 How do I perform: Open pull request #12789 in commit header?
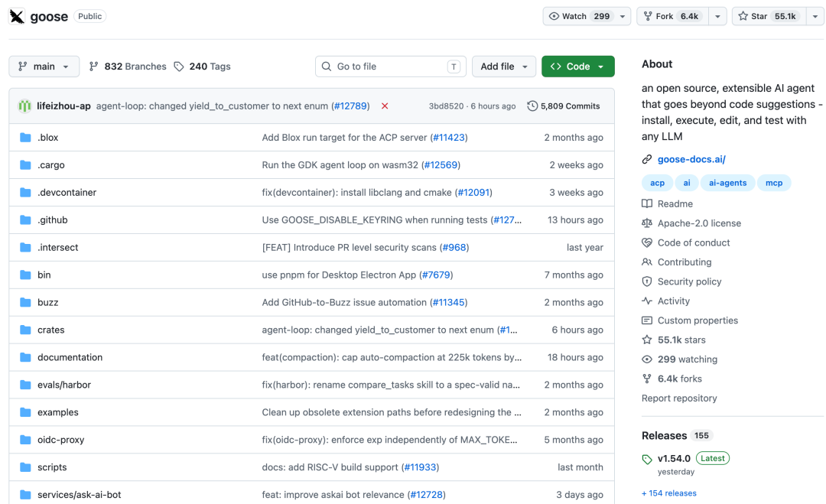(350, 106)
